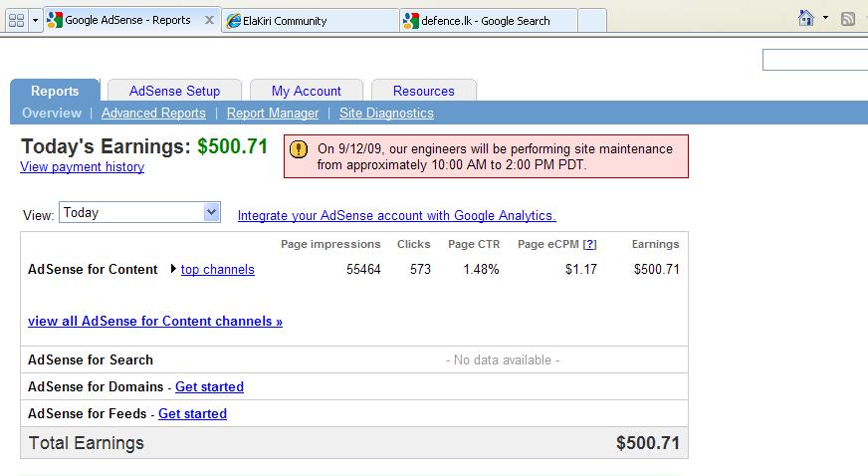Image resolution: width=868 pixels, height=476 pixels.
Task: Open the View period dropdown showing Today
Action: (139, 212)
